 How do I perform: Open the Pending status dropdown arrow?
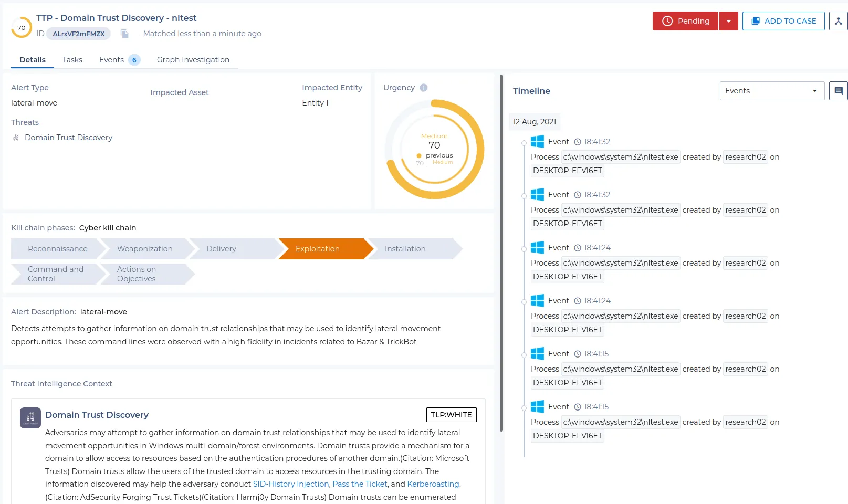[729, 21]
